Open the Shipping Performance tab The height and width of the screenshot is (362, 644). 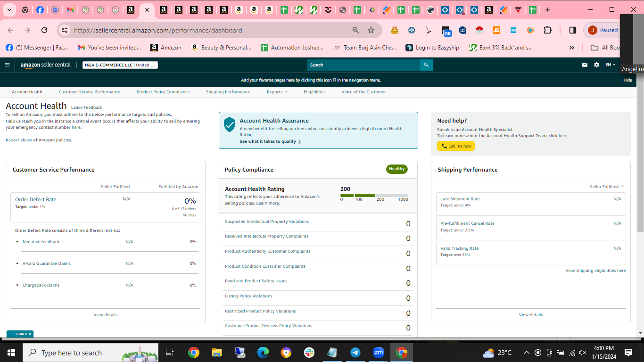coord(228,92)
